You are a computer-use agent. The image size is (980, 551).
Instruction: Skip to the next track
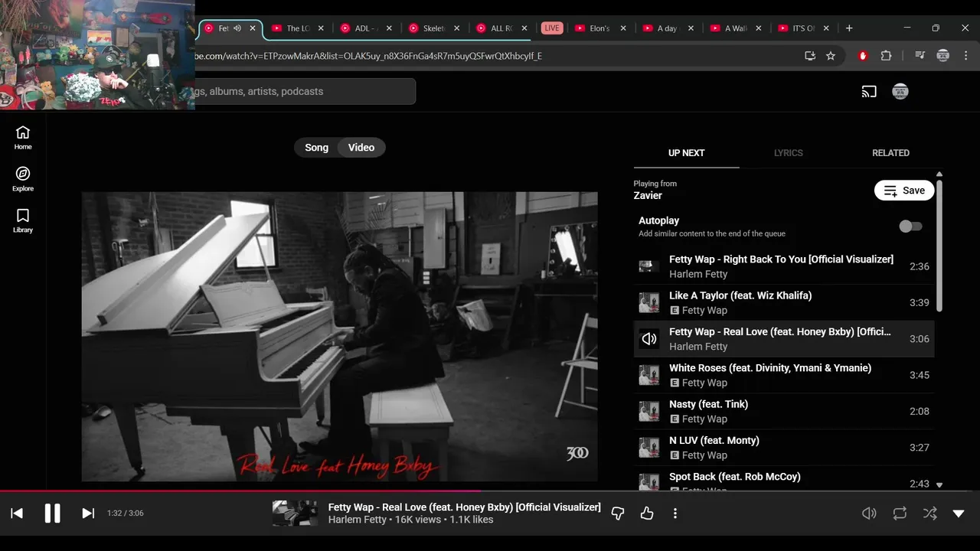pyautogui.click(x=88, y=514)
